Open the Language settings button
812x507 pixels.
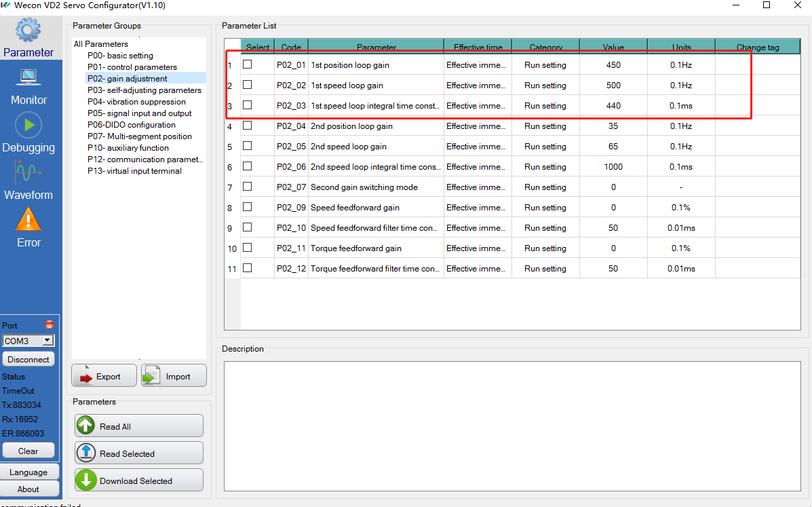point(28,472)
